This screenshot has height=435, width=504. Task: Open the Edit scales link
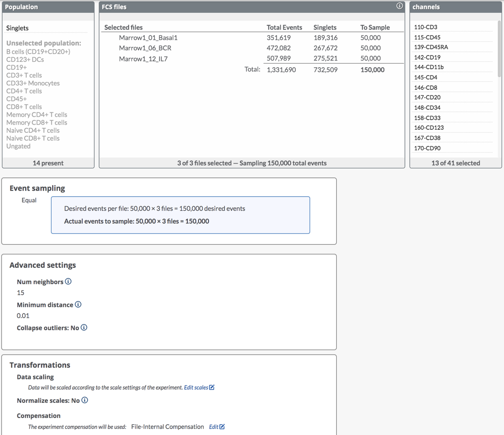click(196, 387)
